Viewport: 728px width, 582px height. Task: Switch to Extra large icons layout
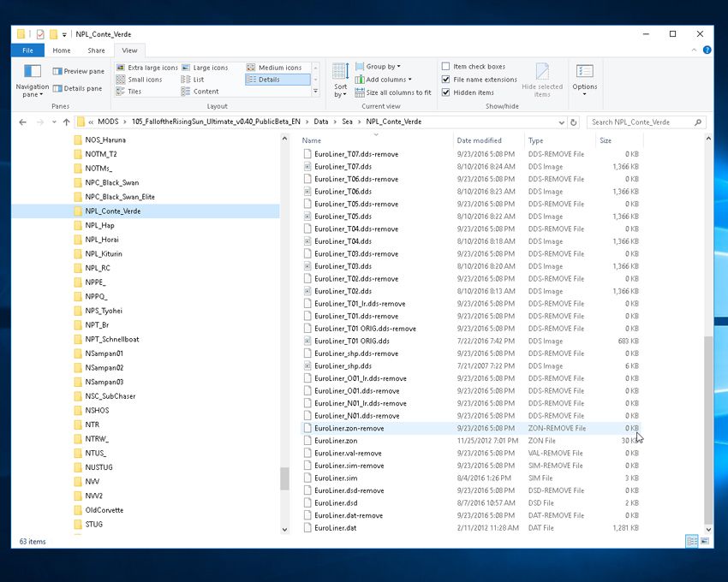point(147,68)
